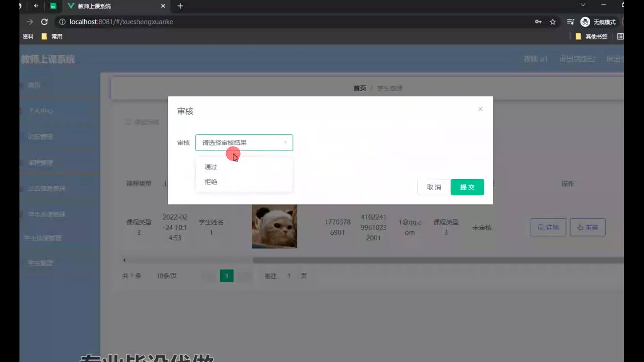Open the reading list panel icon
The width and height of the screenshot is (644, 362).
pos(620,37)
